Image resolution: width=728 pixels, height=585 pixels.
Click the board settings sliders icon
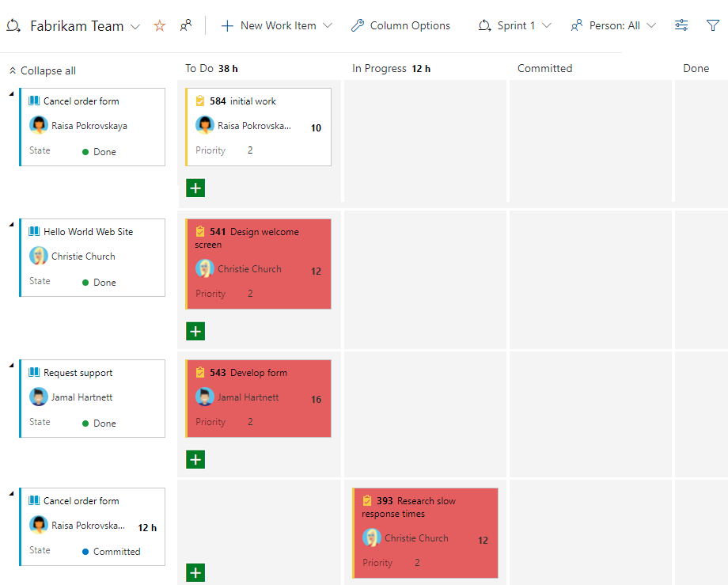(x=681, y=25)
